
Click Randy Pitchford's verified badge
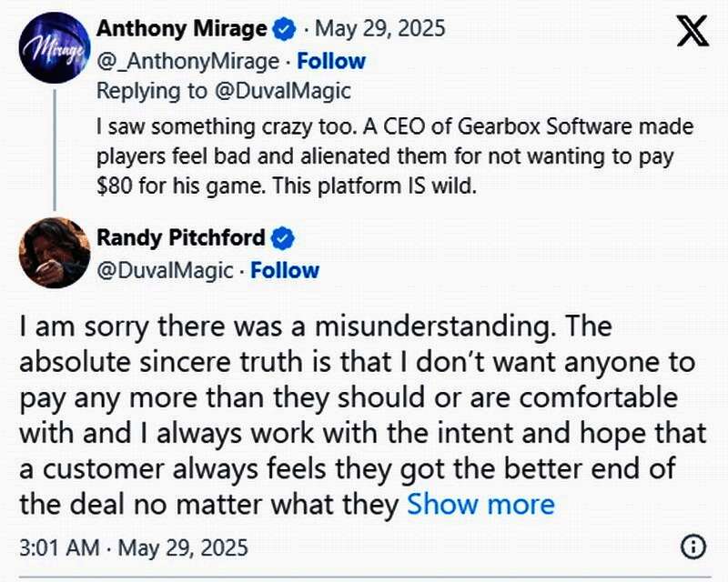click(284, 238)
